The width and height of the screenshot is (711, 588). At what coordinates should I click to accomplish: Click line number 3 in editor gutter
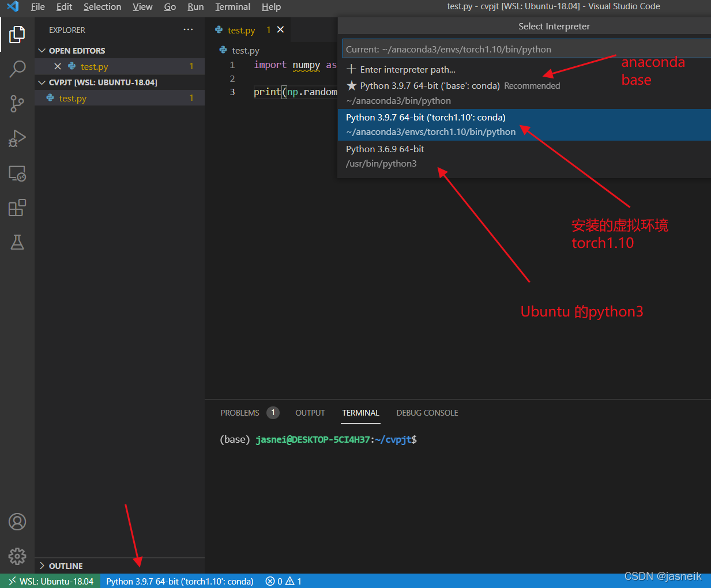coord(232,92)
